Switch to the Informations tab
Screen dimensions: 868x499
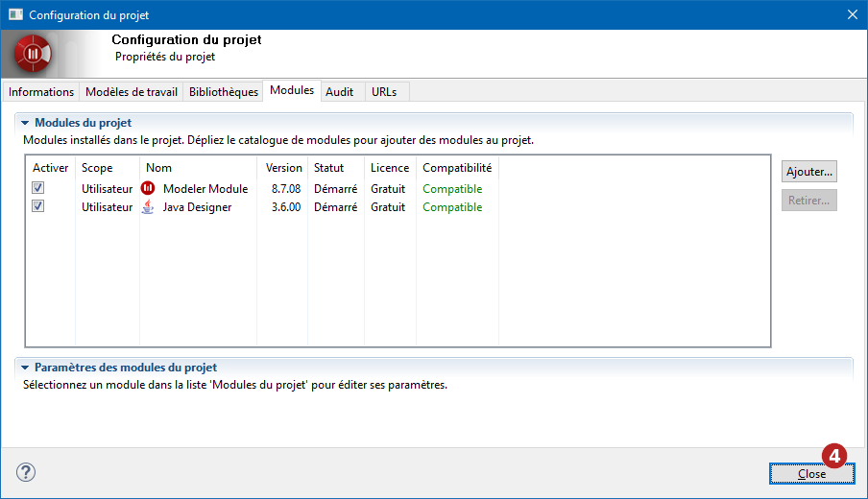tap(41, 92)
